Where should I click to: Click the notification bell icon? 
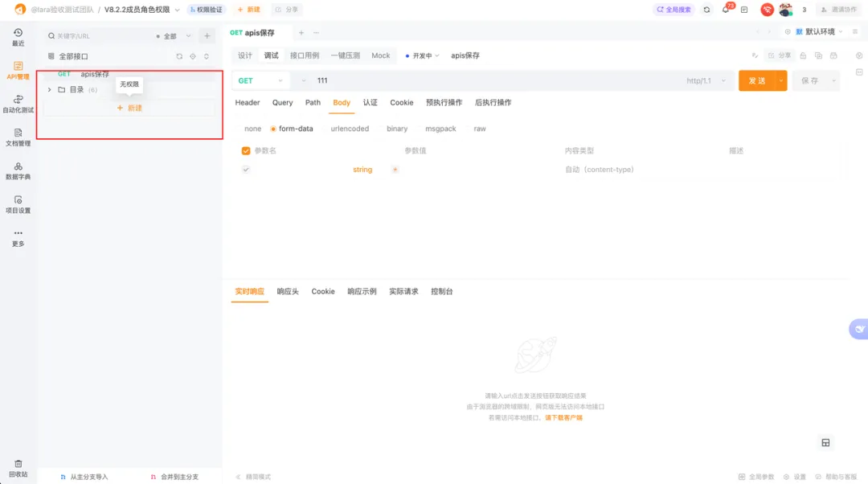click(x=726, y=10)
